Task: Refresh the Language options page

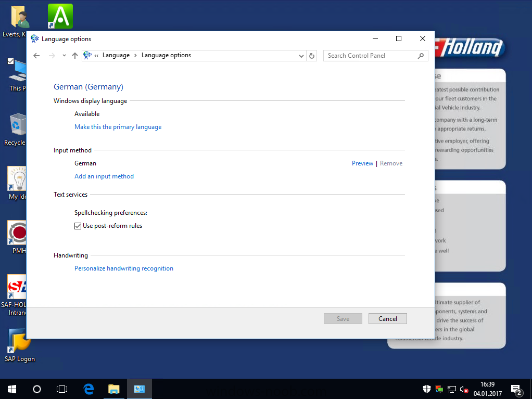Action: click(x=312, y=56)
